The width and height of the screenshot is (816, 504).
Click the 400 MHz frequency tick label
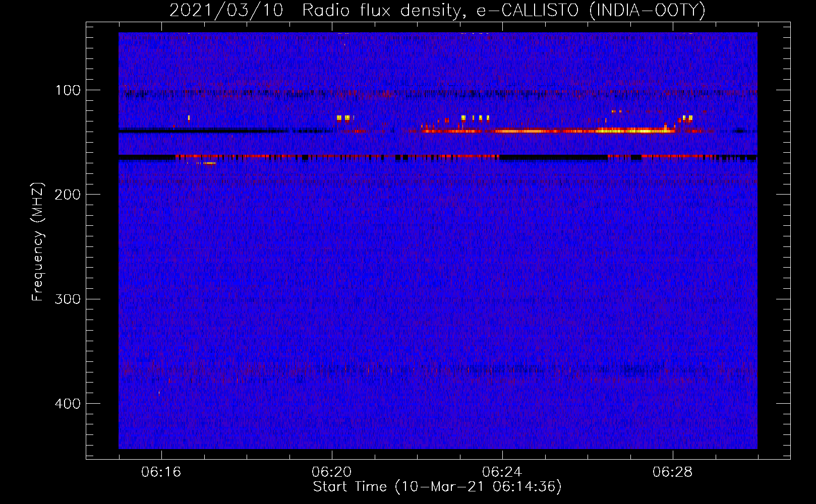pos(68,404)
